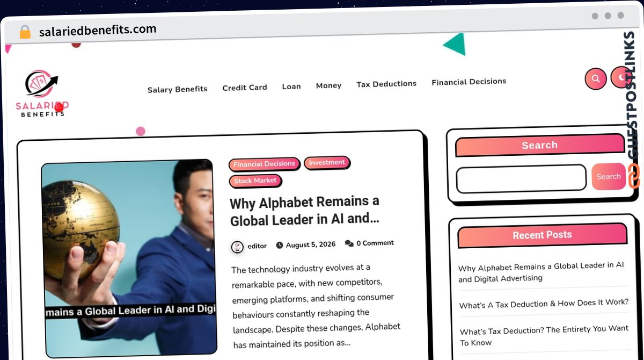Open What's Tax Deduction? The Entirety post

[x=544, y=335]
